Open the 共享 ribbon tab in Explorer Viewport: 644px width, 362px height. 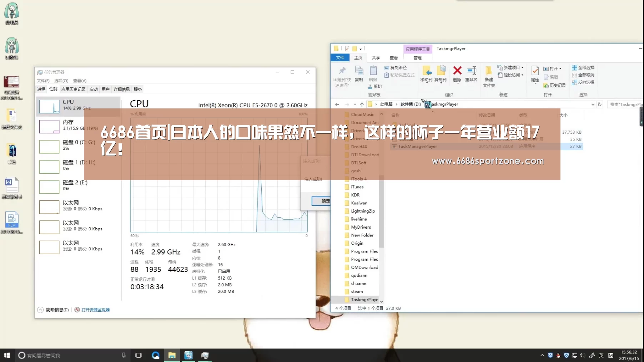click(x=376, y=58)
